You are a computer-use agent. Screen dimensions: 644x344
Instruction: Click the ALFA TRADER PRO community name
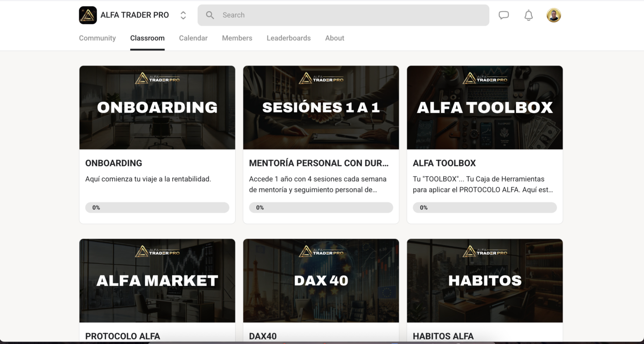click(135, 15)
